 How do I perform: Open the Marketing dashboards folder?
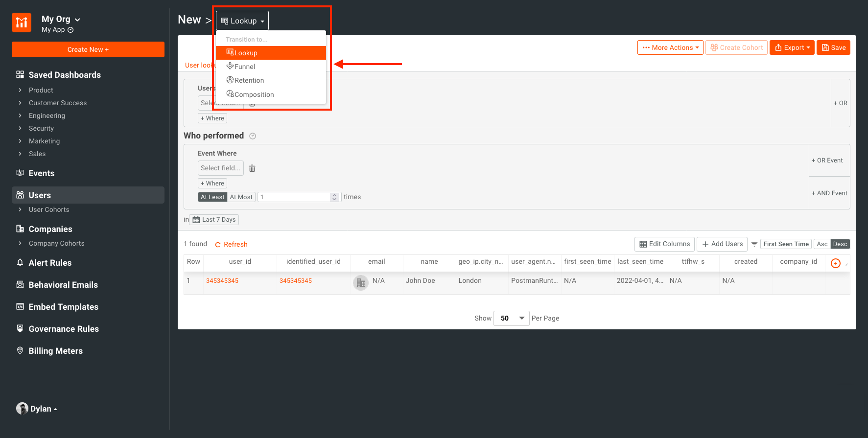44,141
